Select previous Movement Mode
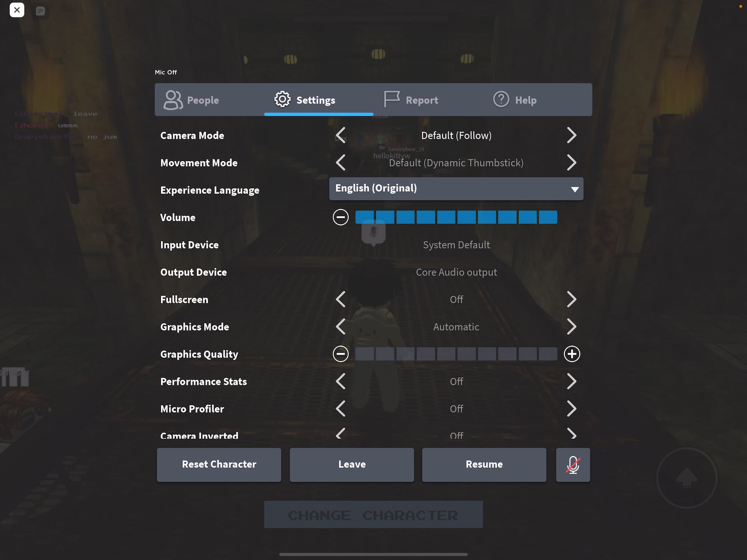Image resolution: width=747 pixels, height=560 pixels. click(x=340, y=163)
